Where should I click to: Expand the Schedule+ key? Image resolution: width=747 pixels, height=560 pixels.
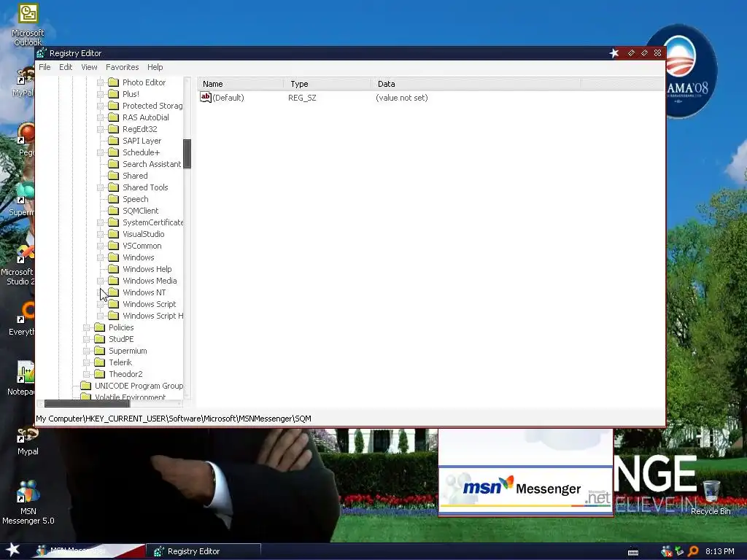100,152
